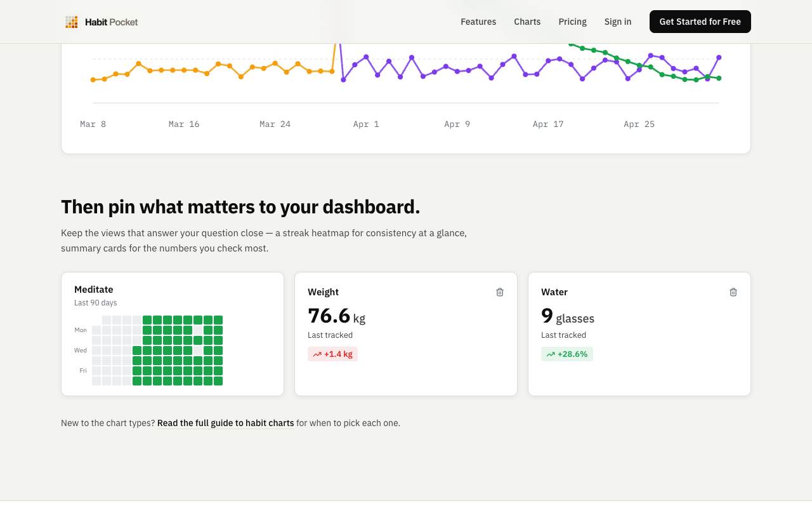Click the Last 90 days label

(x=96, y=303)
